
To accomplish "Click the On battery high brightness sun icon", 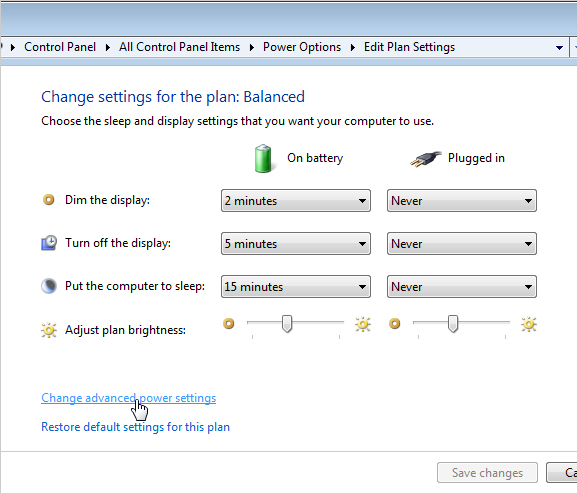I will [x=363, y=324].
